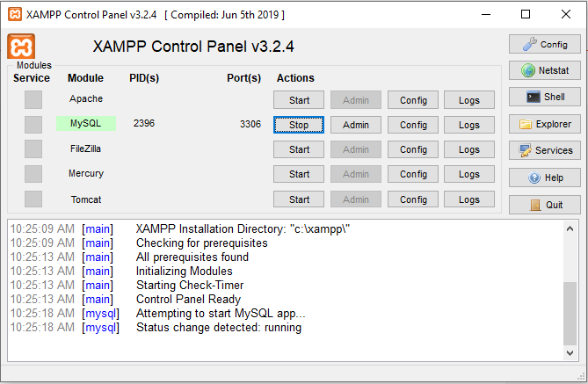Click the log scrollbar up arrow
This screenshot has height=384, width=588.
570,228
